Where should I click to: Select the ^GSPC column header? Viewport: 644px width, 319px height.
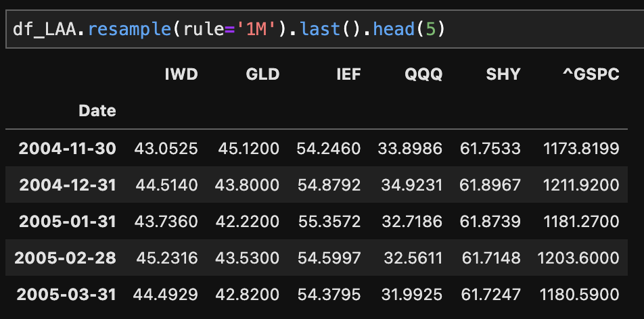pyautogui.click(x=591, y=74)
